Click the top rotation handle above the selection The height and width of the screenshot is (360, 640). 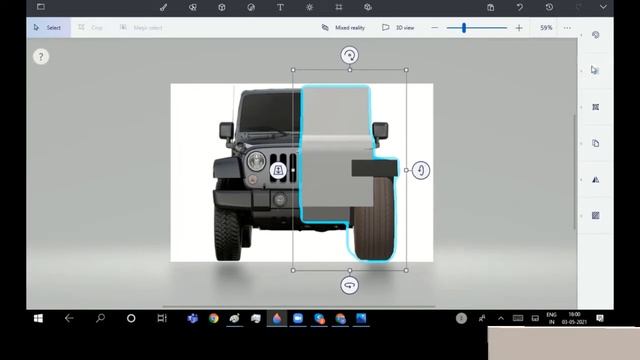(349, 55)
